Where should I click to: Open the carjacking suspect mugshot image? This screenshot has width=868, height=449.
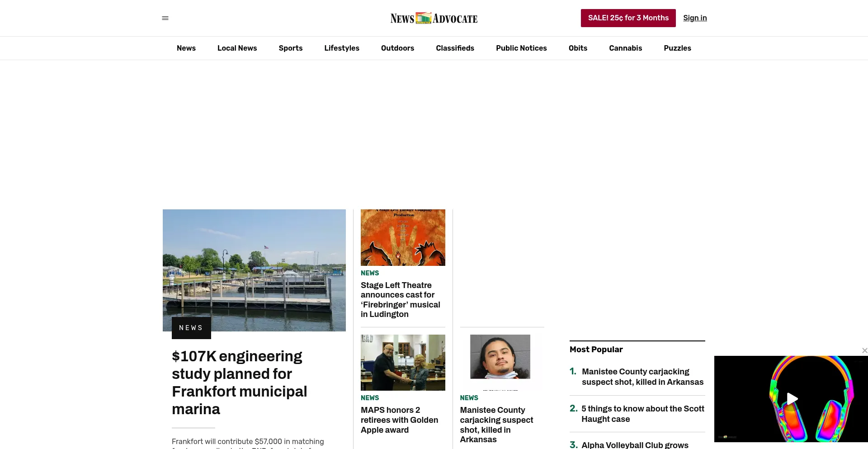pyautogui.click(x=500, y=357)
